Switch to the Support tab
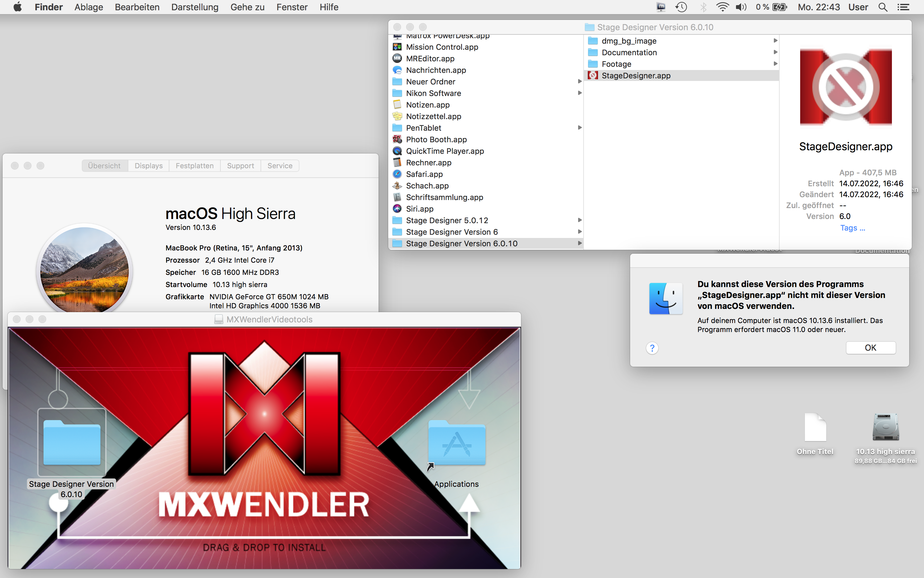 [x=241, y=165]
